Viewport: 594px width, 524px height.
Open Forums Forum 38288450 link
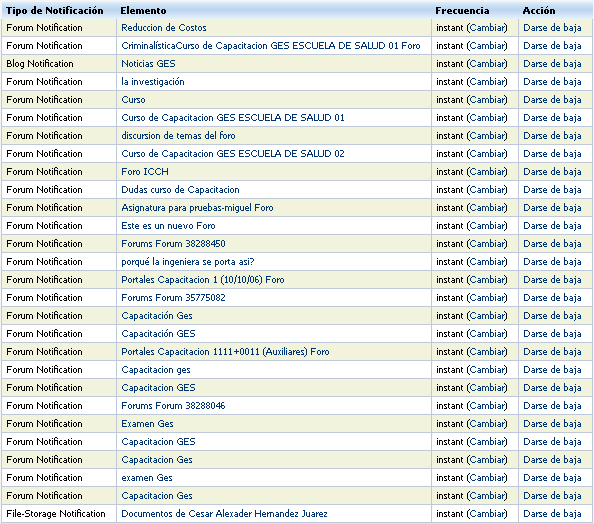tap(173, 244)
